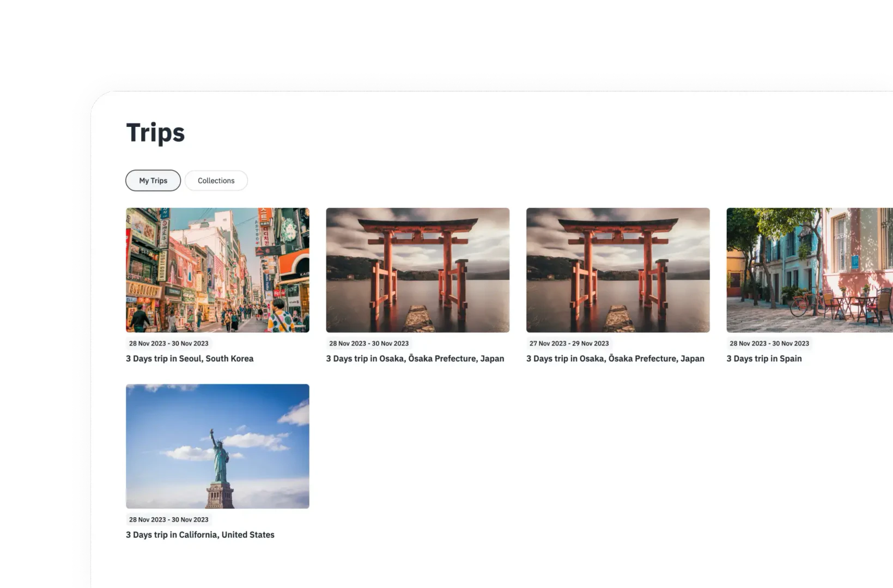Open the first '3 Days trip in Osaka' link

click(x=415, y=358)
